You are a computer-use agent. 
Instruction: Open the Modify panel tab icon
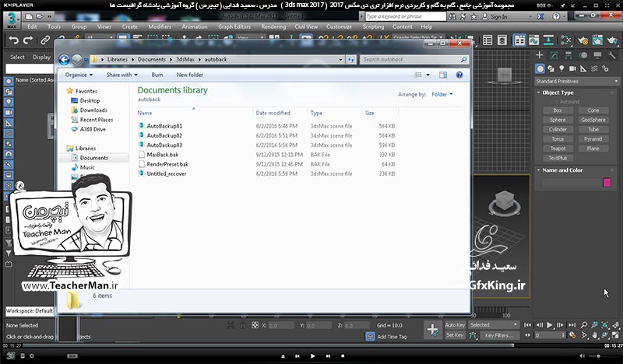tap(554, 55)
